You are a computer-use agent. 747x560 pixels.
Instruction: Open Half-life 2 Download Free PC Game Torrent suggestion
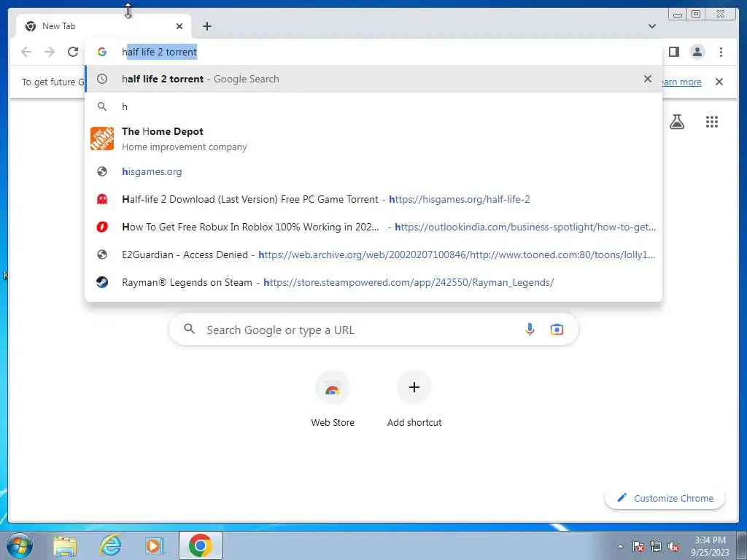pyautogui.click(x=373, y=199)
